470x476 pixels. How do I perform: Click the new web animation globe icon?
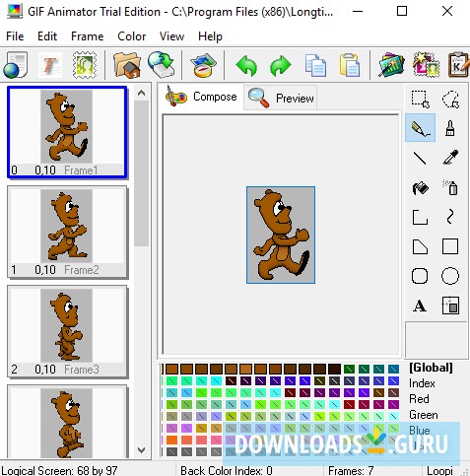coord(16,65)
